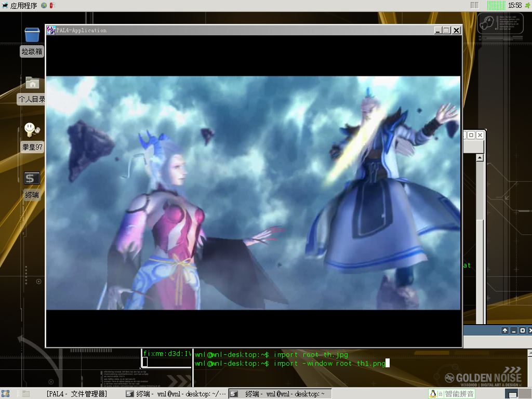The width and height of the screenshot is (532, 399).
Task: Click the 智能拼音 input method indicator
Action: tap(459, 394)
